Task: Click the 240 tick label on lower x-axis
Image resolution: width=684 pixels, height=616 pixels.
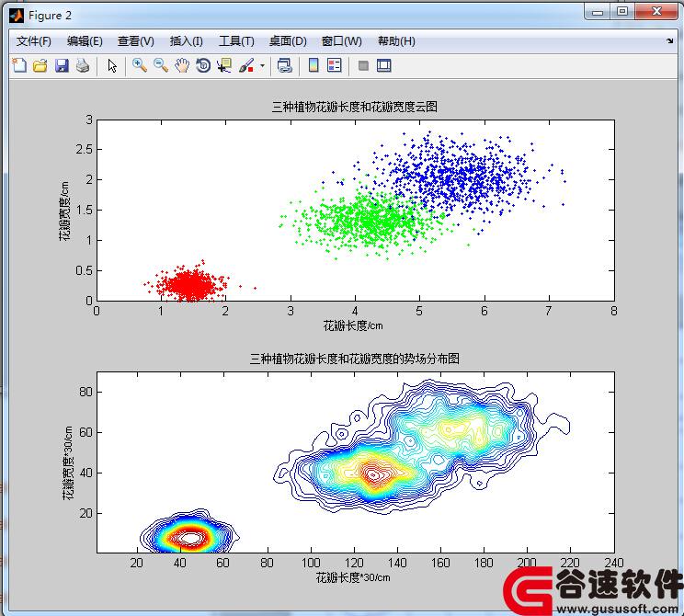Action: coord(614,563)
